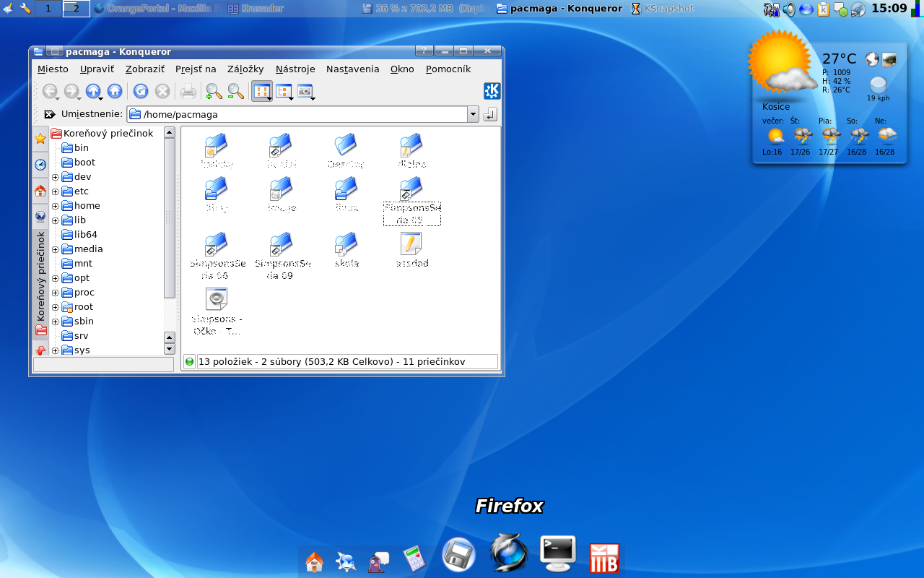The height and width of the screenshot is (578, 924).
Task: Open the Nastavenia menu
Action: click(x=352, y=69)
